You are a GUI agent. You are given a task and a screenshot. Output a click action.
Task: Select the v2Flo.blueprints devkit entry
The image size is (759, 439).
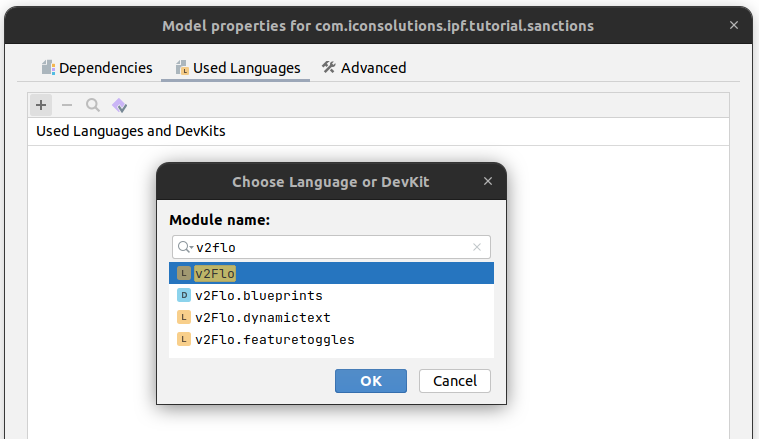[x=259, y=295]
